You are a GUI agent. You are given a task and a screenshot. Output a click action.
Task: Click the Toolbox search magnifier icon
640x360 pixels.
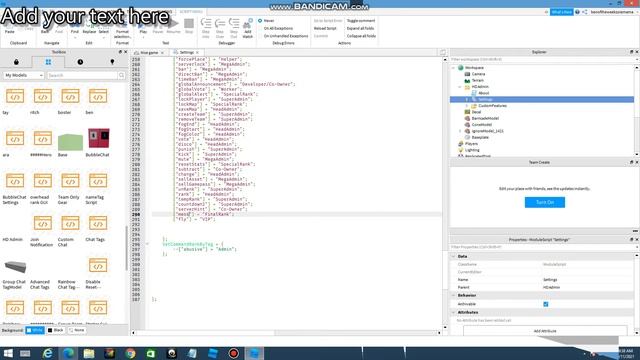click(121, 76)
